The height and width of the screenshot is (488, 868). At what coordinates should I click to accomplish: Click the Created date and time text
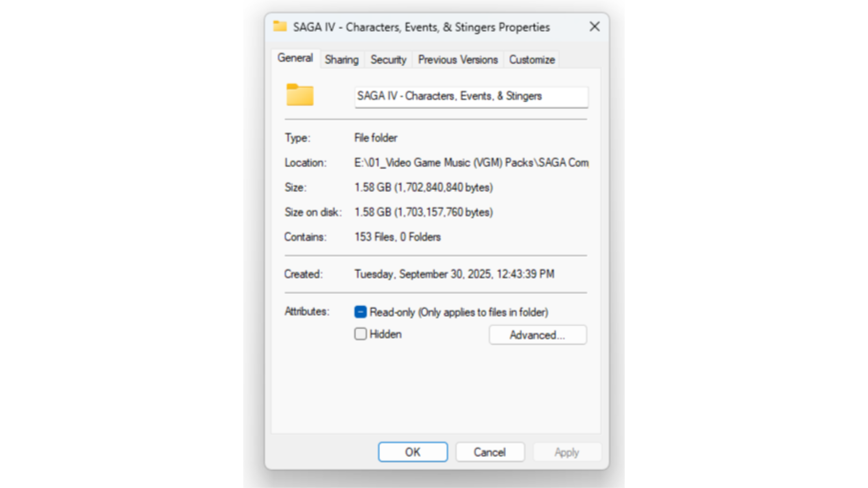click(x=454, y=274)
